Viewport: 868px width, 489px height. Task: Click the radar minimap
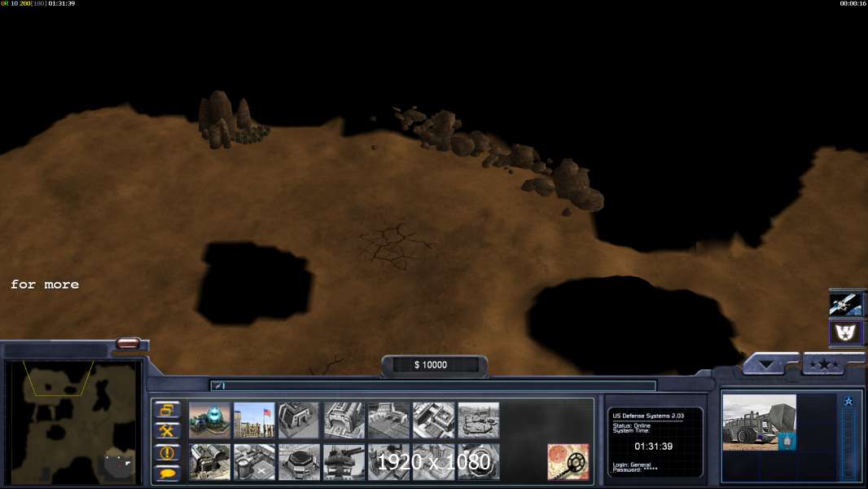click(x=73, y=422)
